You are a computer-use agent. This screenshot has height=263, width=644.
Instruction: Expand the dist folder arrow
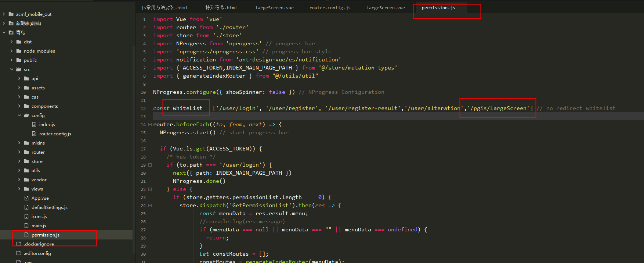coord(11,42)
